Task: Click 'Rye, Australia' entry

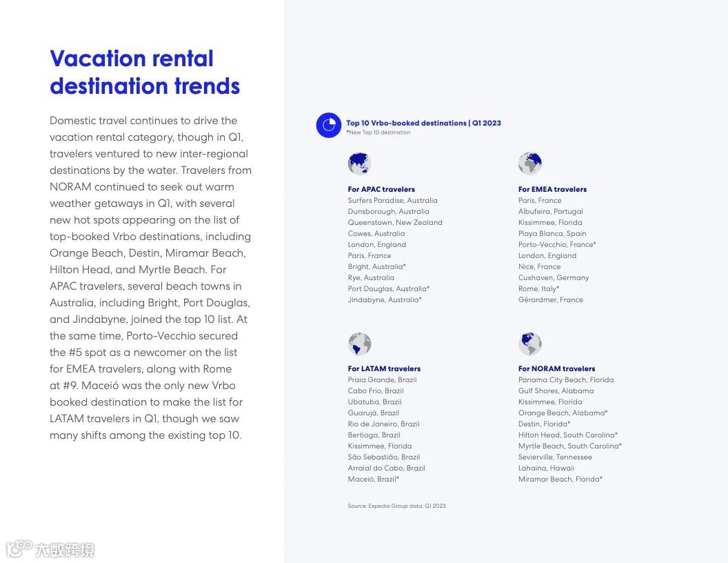Action: [x=371, y=278]
